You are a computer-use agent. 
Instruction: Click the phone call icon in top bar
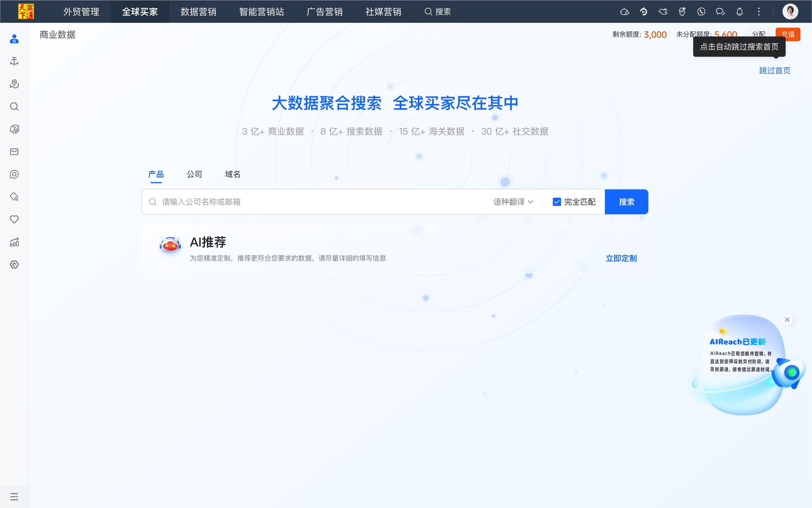[x=701, y=12]
